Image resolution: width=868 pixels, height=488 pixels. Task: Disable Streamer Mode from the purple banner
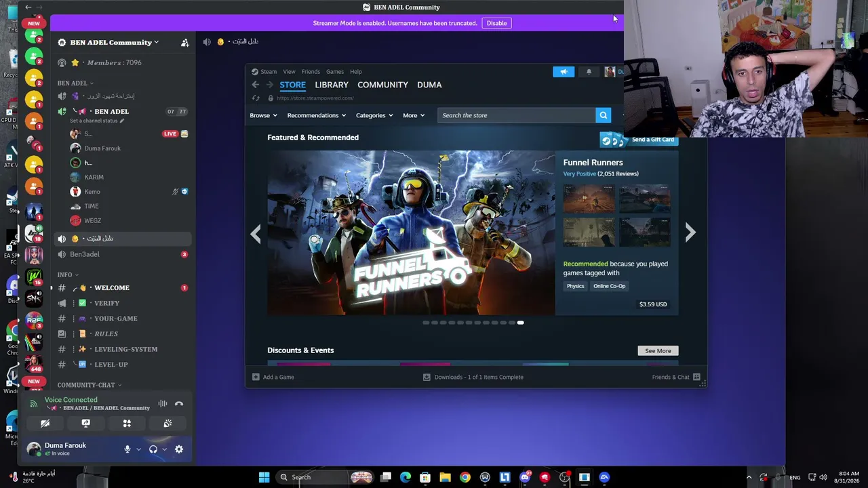point(496,23)
